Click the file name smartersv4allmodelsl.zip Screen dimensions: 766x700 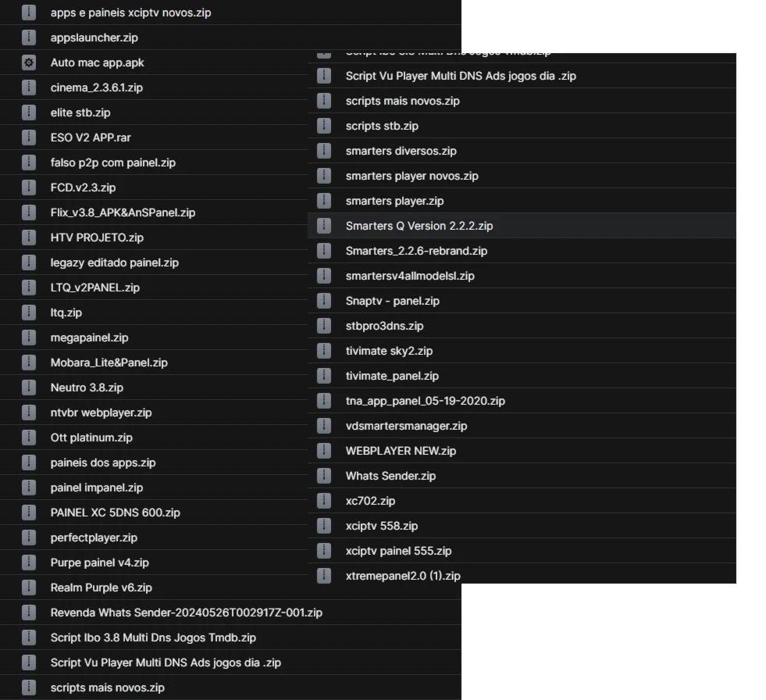click(410, 276)
